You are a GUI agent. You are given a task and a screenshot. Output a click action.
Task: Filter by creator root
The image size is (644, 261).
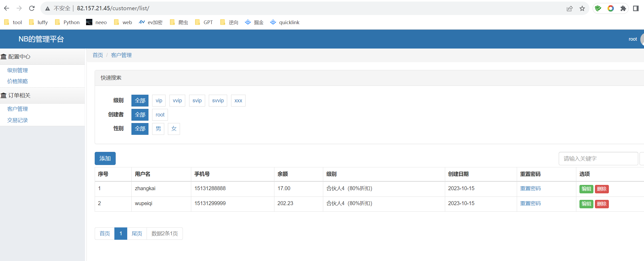tap(160, 115)
